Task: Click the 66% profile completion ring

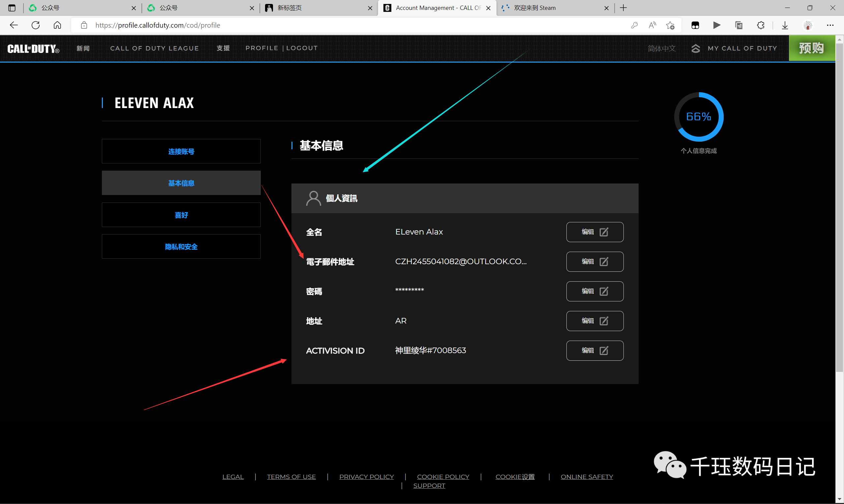Action: [699, 117]
